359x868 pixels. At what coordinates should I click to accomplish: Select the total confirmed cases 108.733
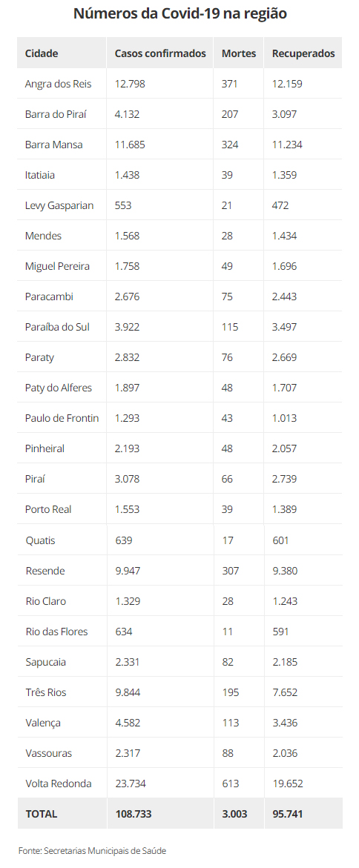point(133,815)
